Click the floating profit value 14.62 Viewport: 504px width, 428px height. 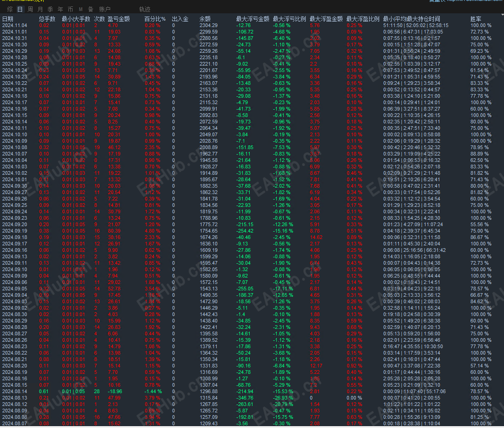pyautogui.click(x=316, y=238)
